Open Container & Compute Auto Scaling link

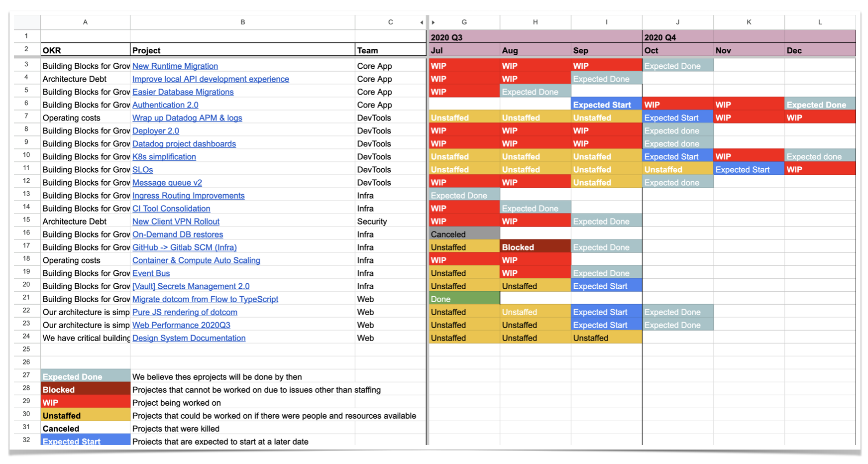pos(196,260)
